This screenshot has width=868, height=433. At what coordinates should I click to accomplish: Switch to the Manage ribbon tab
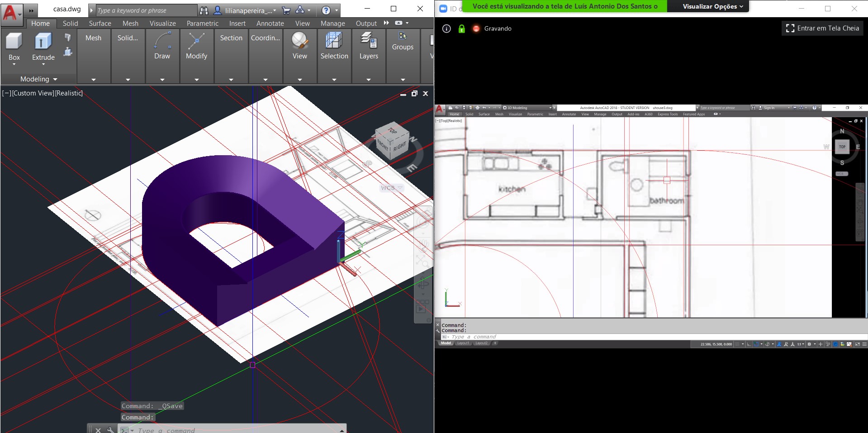332,23
